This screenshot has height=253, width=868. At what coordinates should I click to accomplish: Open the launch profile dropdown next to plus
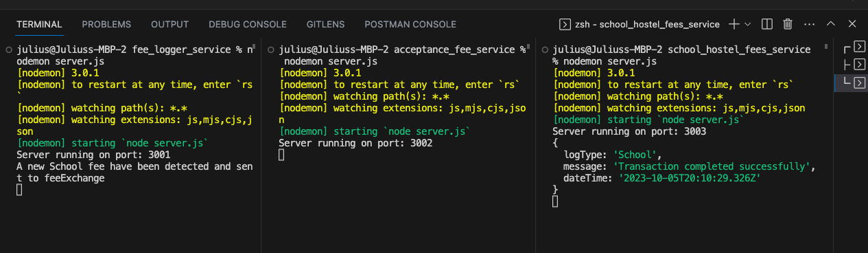[x=748, y=24]
